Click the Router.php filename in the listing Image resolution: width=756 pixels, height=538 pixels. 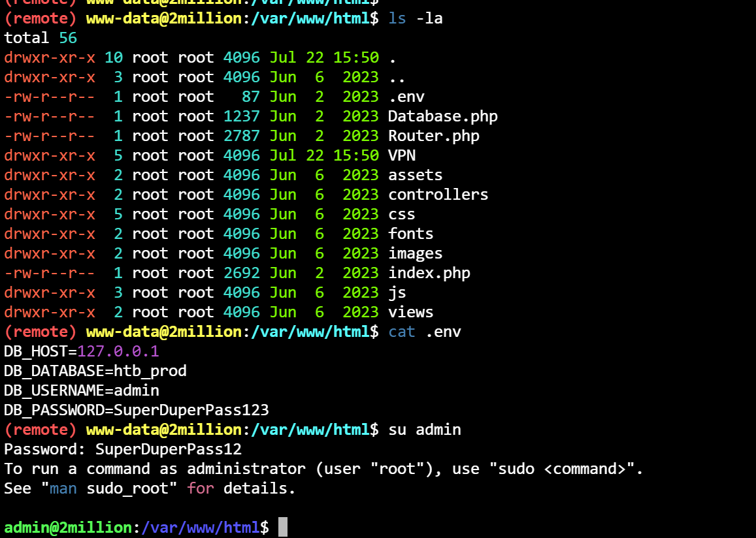(x=433, y=136)
